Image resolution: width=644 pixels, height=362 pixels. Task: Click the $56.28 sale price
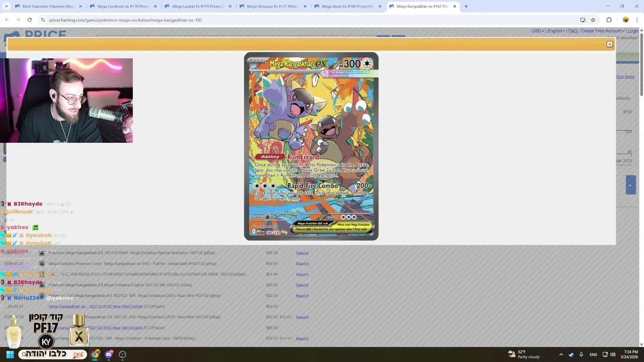(272, 253)
